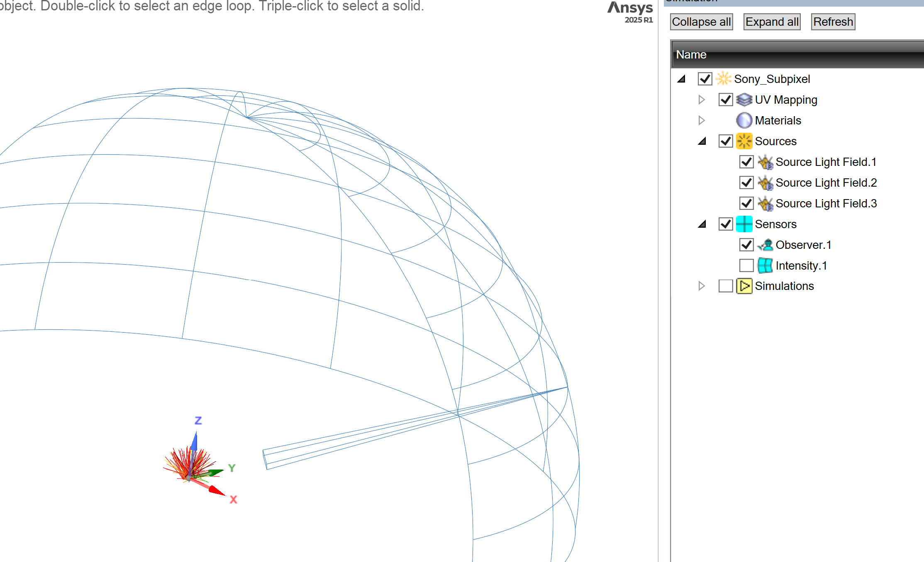The image size is (924, 562).
Task: Click the Source Light Field.1 icon
Action: pos(765,162)
